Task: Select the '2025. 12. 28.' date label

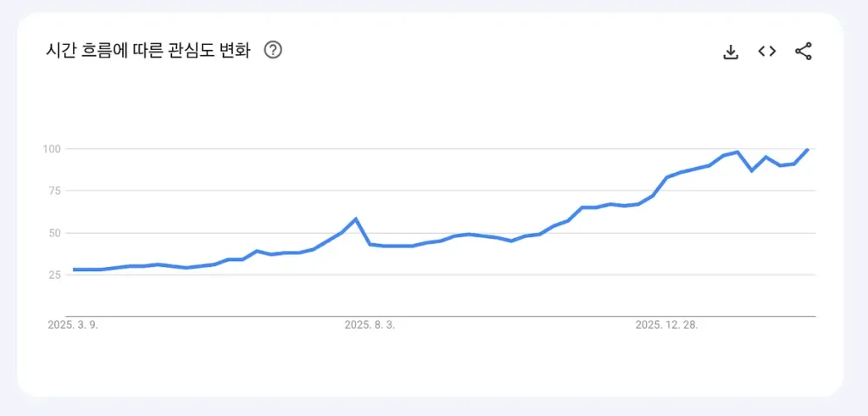Action: point(667,324)
